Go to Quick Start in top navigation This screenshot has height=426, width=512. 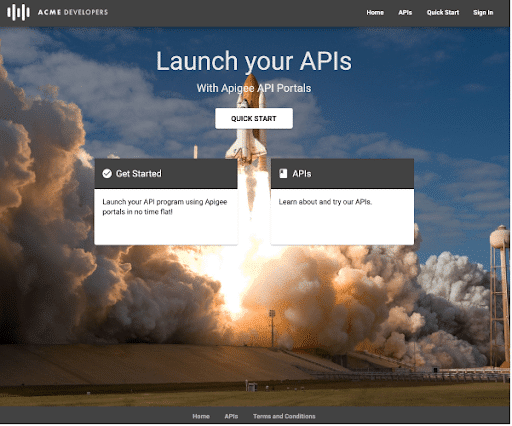coord(443,13)
